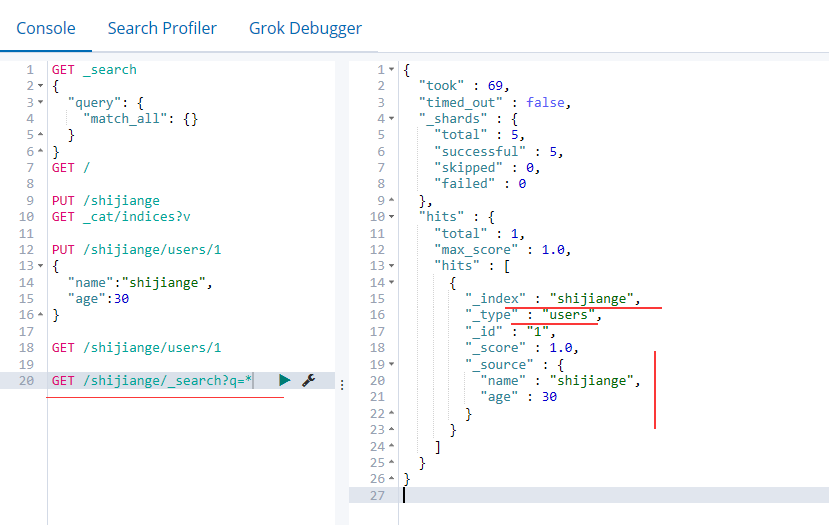Click the "GET /shijiange/users/1" request line
Image resolution: width=829 pixels, height=525 pixels.
click(136, 348)
